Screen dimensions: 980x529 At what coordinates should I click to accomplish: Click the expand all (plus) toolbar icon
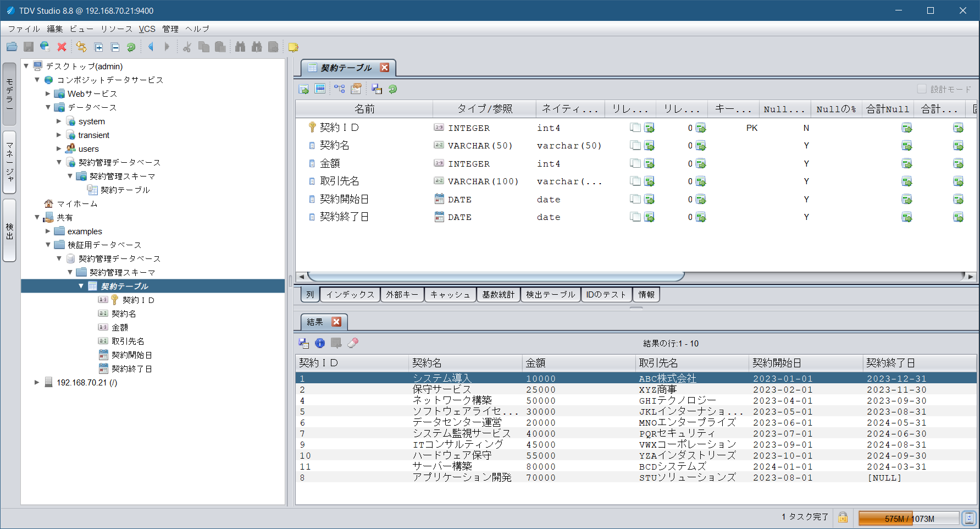99,48
